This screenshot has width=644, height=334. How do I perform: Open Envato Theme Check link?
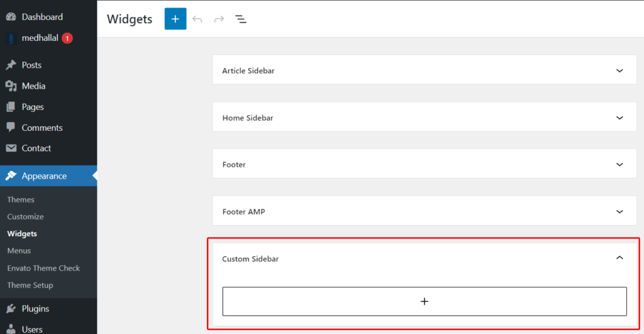[43, 268]
